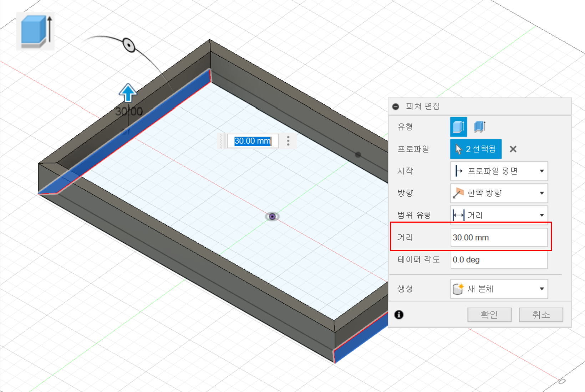Open the 방향 '한쪽 방향' dropdown
The width and height of the screenshot is (585, 392).
pyautogui.click(x=499, y=193)
